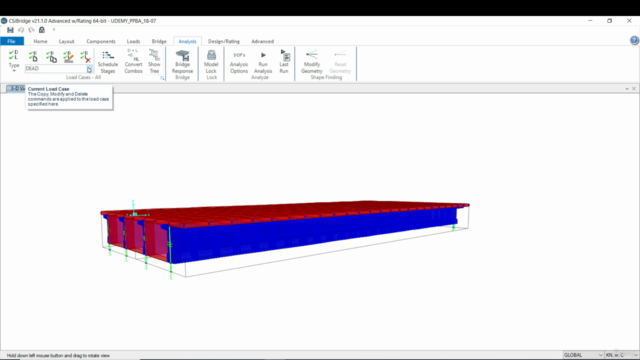Open Schedule Stages

(108, 62)
